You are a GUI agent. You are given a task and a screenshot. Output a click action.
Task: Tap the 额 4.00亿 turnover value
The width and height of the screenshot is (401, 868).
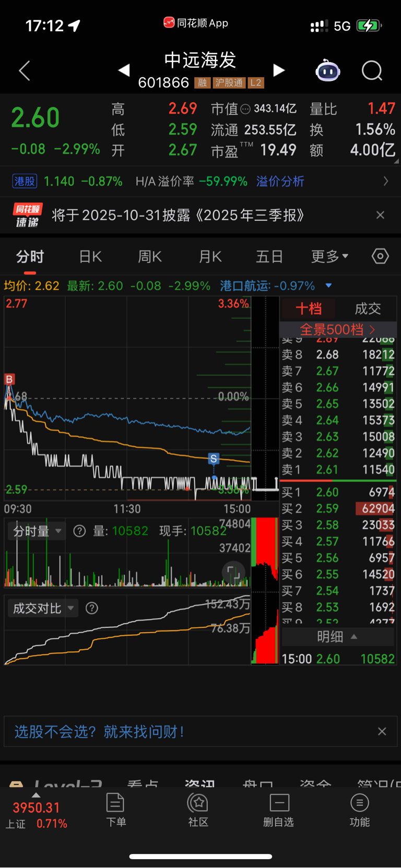point(373,150)
